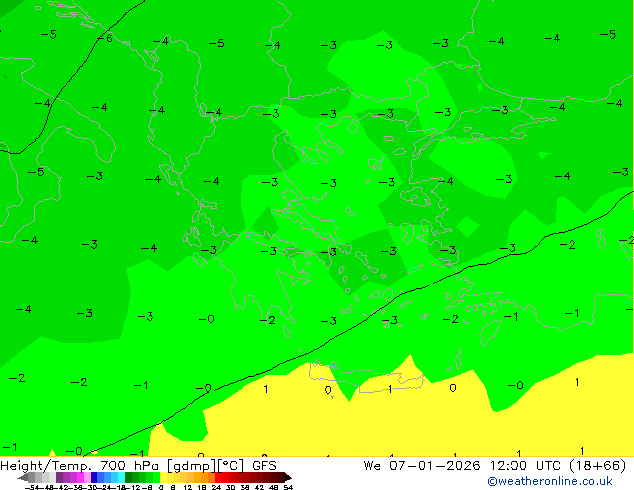Click the 'Height/Temp.' title text
The height and width of the screenshot is (490, 634).
pos(46,466)
